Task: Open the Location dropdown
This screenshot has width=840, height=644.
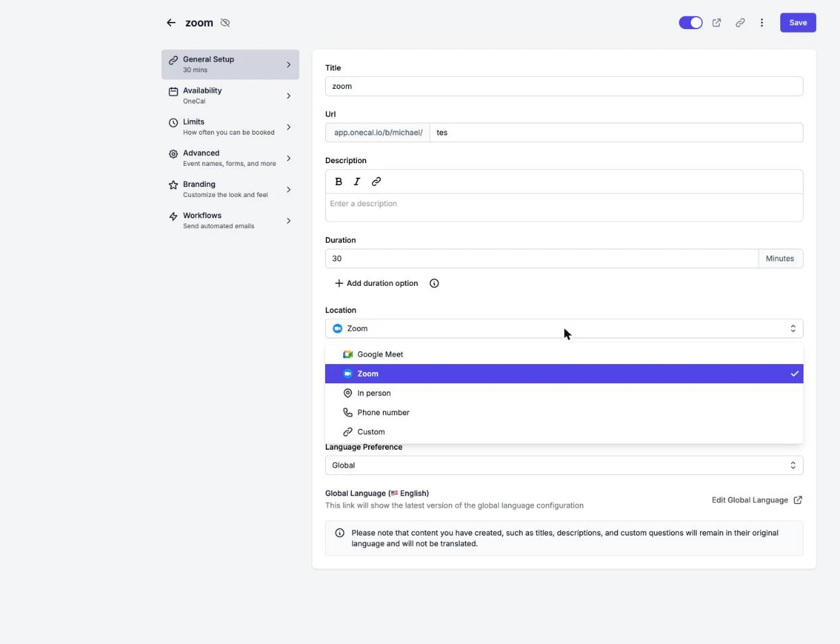Action: pos(564,328)
